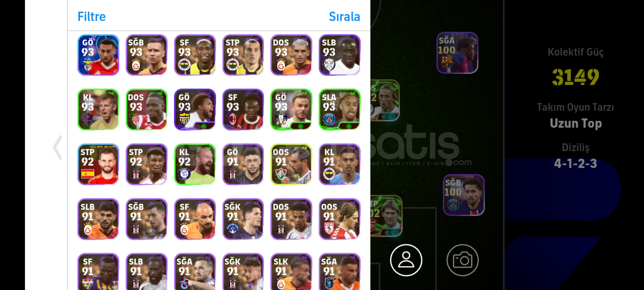The height and width of the screenshot is (290, 644).
Task: Go back with the left chevron arrow
Action: 58,147
